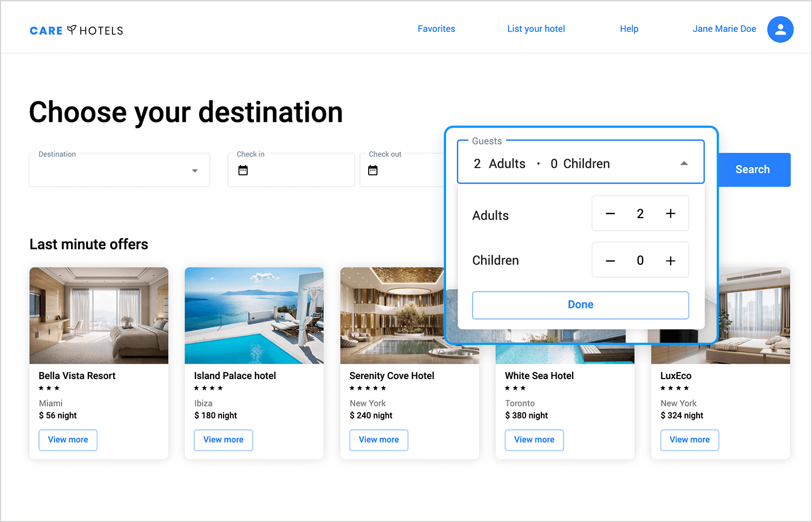Click the Care Hotels logo
Image resolution: width=812 pixels, height=522 pixels.
click(76, 30)
